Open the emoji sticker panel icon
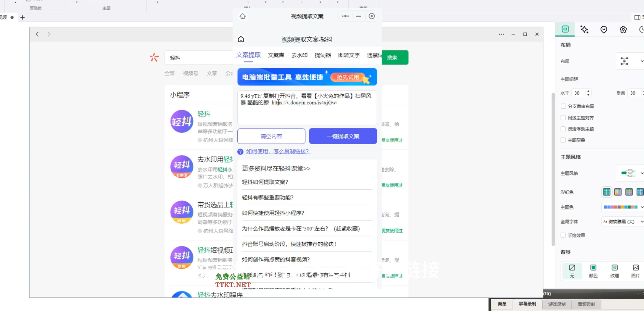This screenshot has width=644, height=311. (604, 29)
